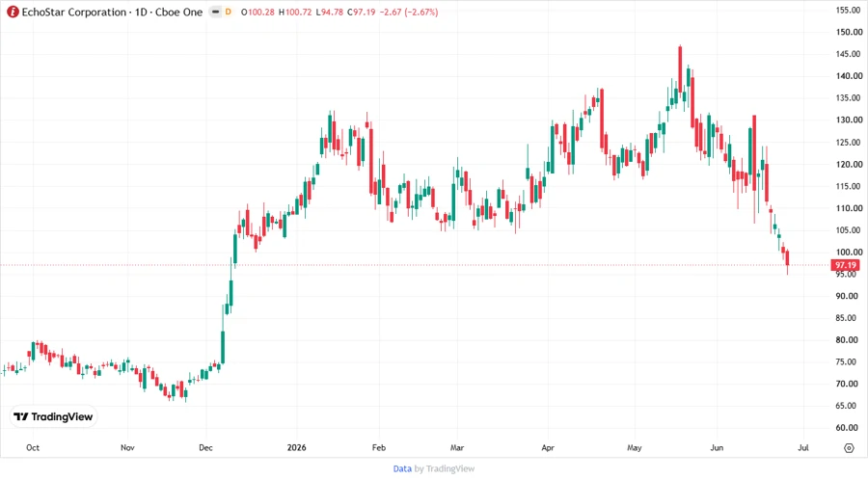The image size is (868, 480).
Task: Click the Feb label on time axis
Action: point(379,448)
